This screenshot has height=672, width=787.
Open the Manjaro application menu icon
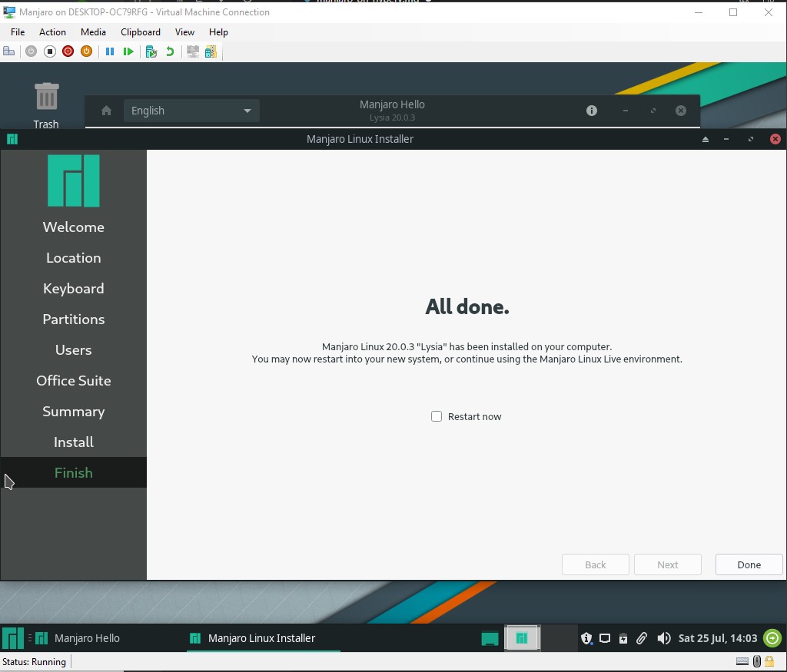[x=12, y=638]
